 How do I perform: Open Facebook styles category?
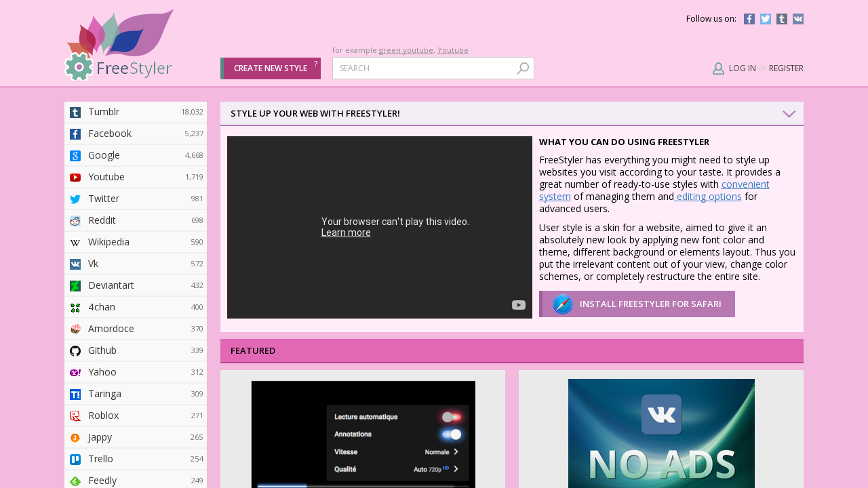click(x=136, y=134)
